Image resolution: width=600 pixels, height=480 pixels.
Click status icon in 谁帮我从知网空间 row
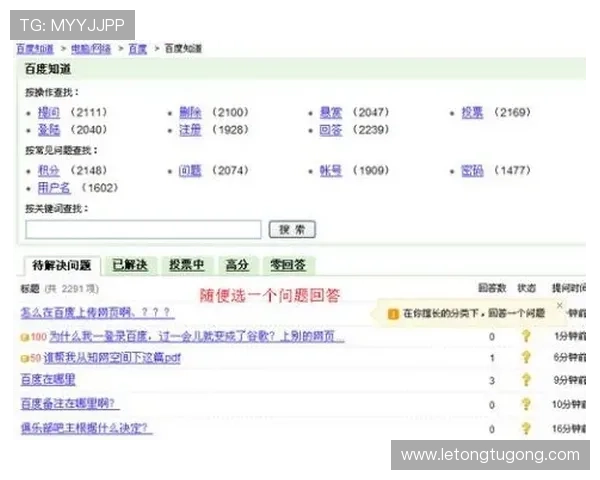coord(527,357)
